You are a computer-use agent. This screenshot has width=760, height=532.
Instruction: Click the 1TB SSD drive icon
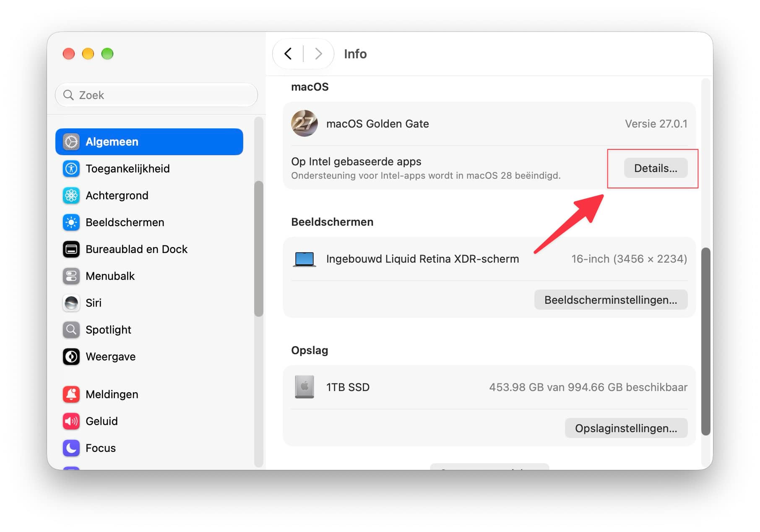(x=305, y=387)
